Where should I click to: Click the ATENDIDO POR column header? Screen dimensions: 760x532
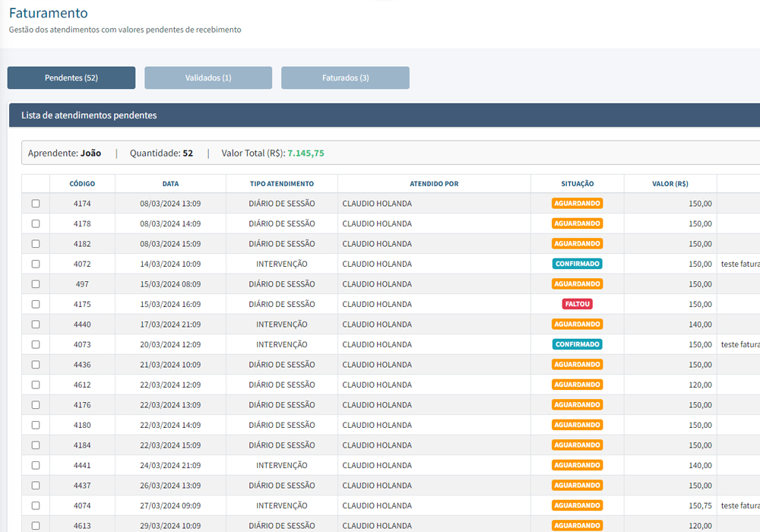tap(434, 184)
